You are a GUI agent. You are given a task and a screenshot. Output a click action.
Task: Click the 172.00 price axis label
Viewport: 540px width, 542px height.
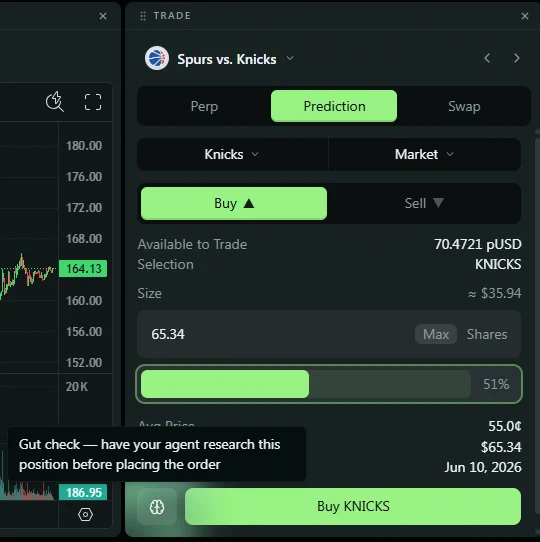(84, 208)
